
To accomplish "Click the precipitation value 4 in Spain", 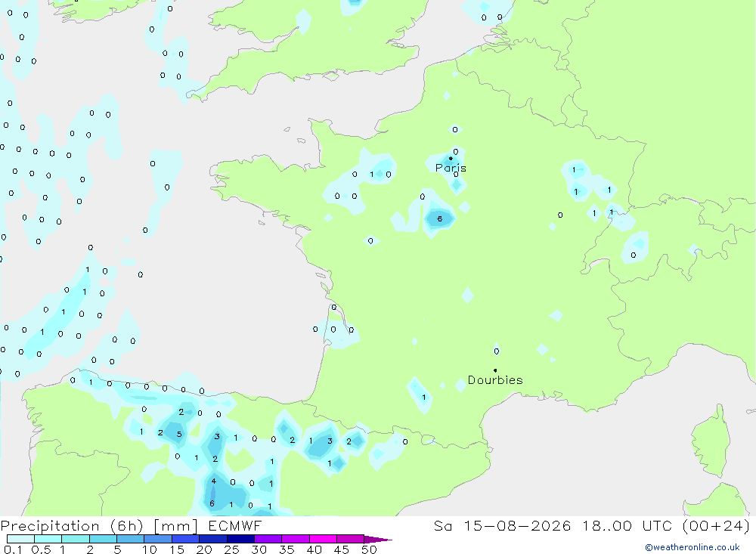I will pyautogui.click(x=214, y=481).
